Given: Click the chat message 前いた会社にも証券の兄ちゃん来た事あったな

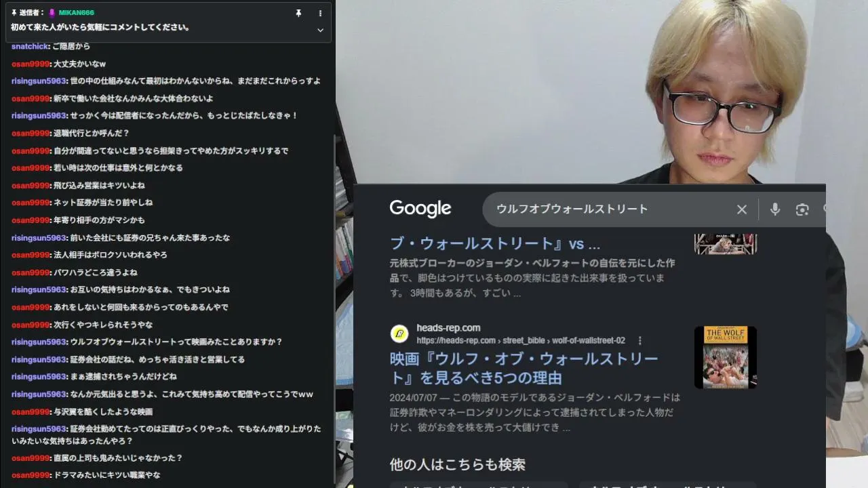Looking at the screenshot, I should coord(150,238).
